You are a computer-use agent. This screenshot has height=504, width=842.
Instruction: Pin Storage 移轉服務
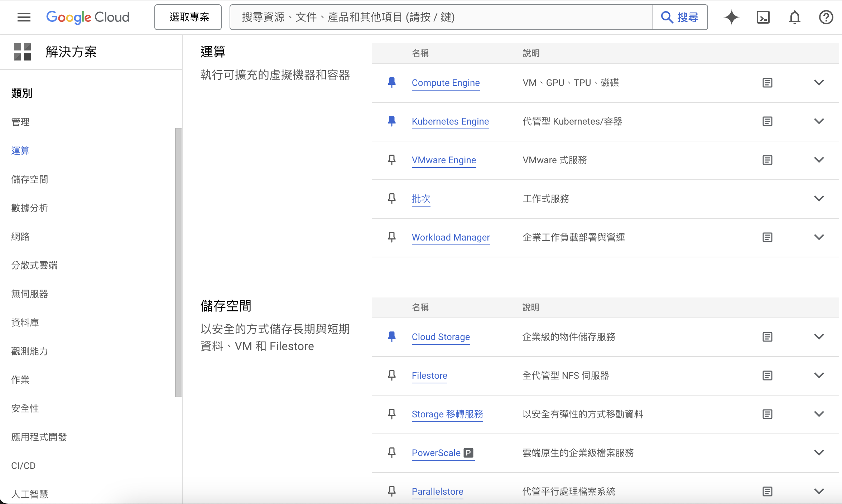(392, 414)
